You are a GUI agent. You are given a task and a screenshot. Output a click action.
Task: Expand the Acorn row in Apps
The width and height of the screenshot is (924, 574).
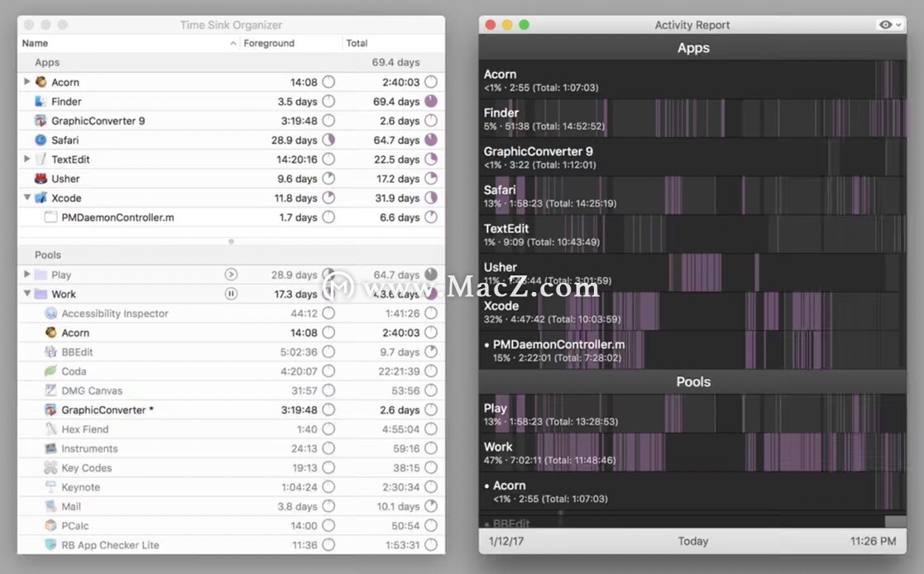26,82
